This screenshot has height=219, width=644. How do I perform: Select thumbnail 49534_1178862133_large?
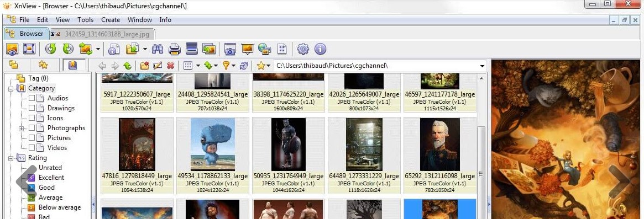point(213,156)
